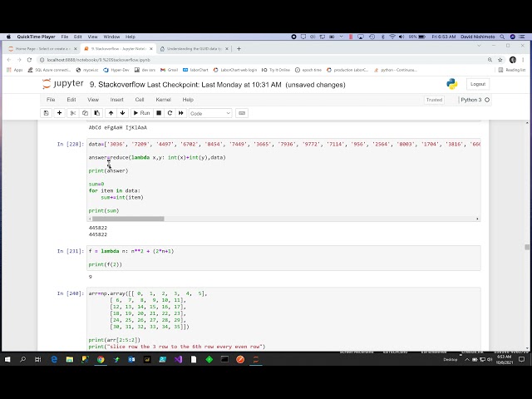Rename the notebook title 9. Stackoverflow

pyautogui.click(x=117, y=85)
